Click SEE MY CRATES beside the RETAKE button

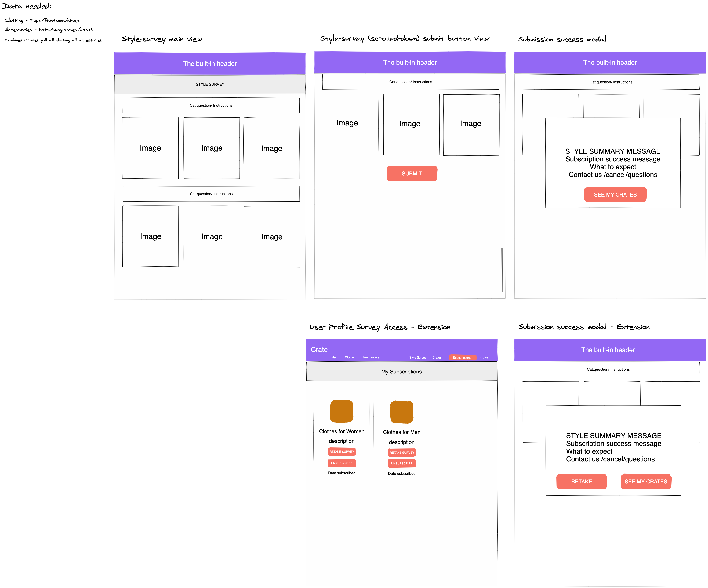646,482
